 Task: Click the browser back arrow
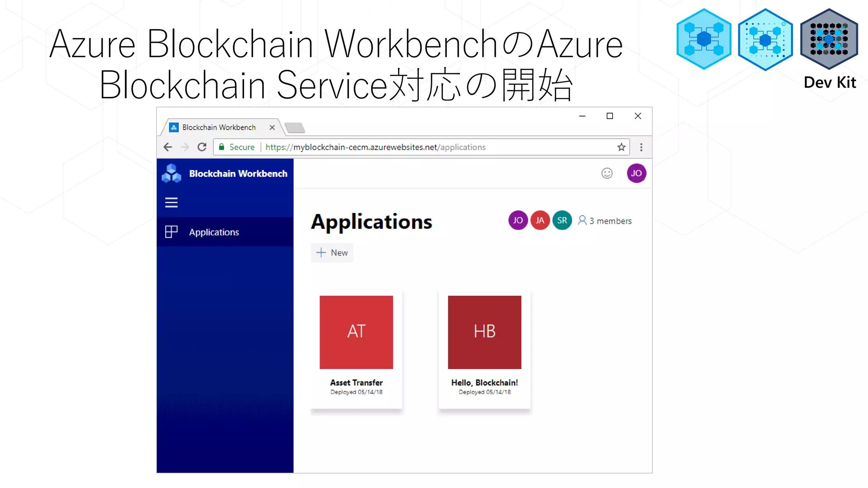[168, 147]
